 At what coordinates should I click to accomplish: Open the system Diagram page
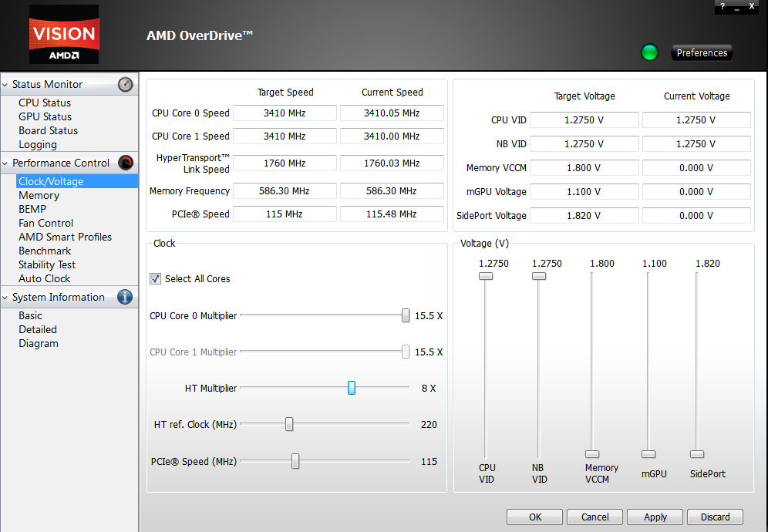(39, 343)
